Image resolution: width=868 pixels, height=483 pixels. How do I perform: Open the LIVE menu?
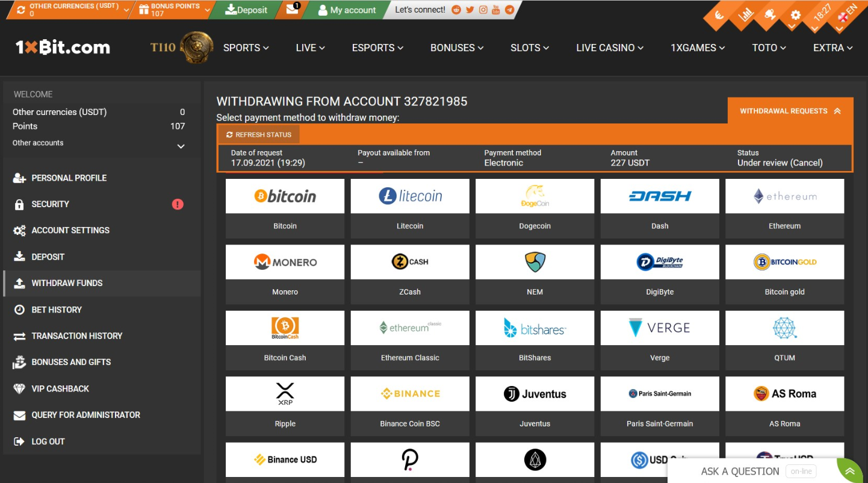click(310, 48)
